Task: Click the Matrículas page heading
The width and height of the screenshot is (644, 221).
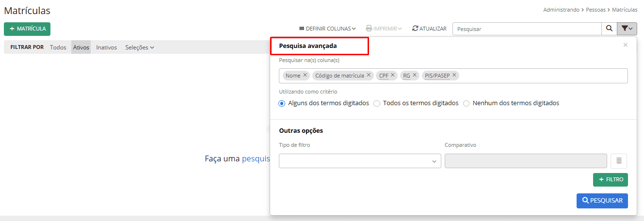Action: (27, 10)
